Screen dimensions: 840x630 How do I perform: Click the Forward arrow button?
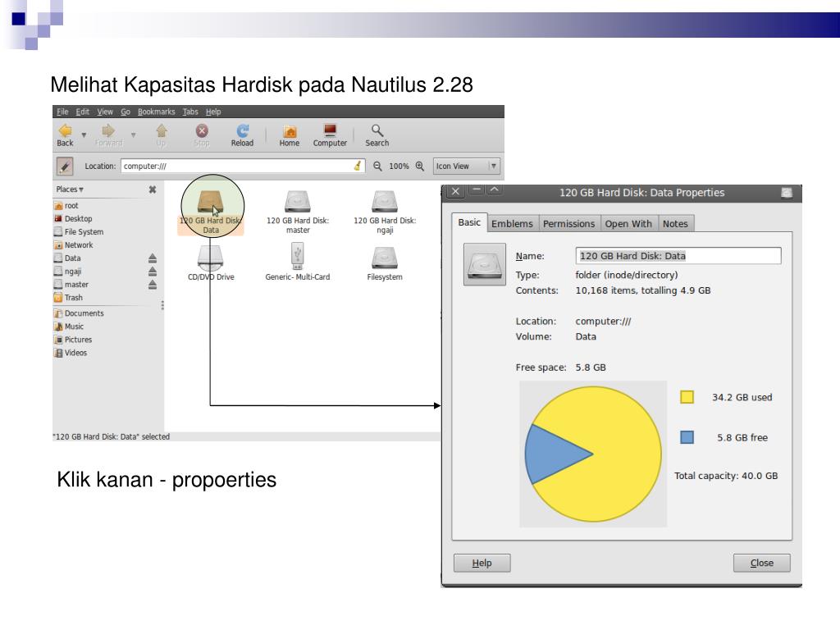108,135
